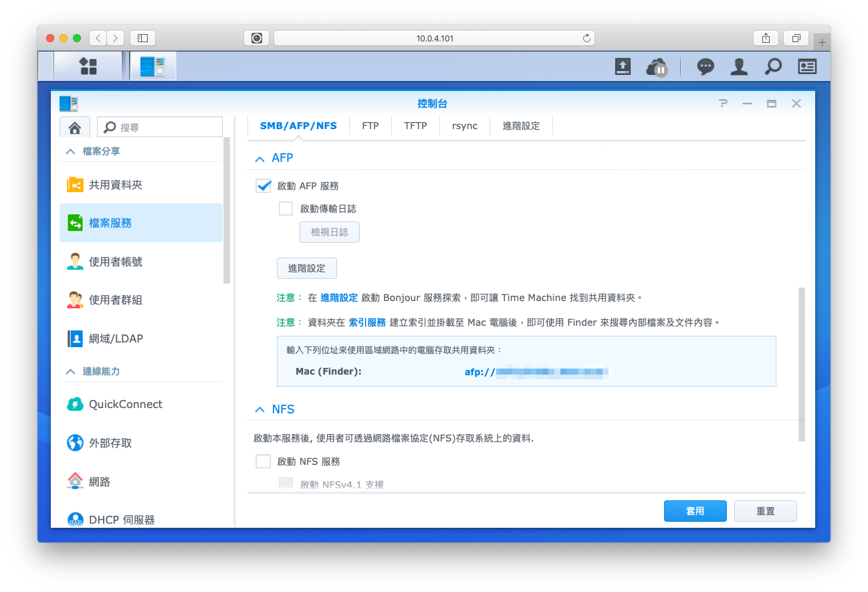Collapse the 連線能力 sidebar group

[x=71, y=371]
